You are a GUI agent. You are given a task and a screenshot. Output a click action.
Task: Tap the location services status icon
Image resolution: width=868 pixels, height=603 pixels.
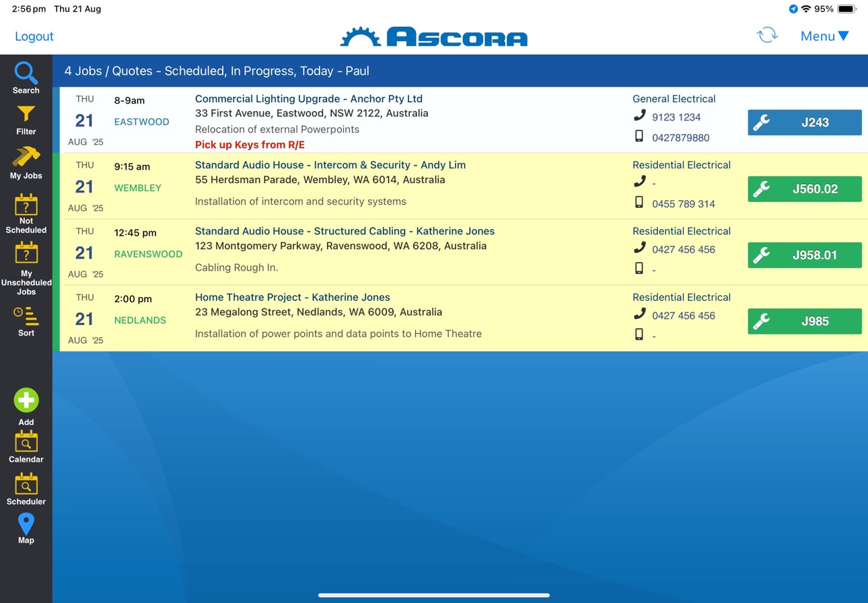pos(793,9)
